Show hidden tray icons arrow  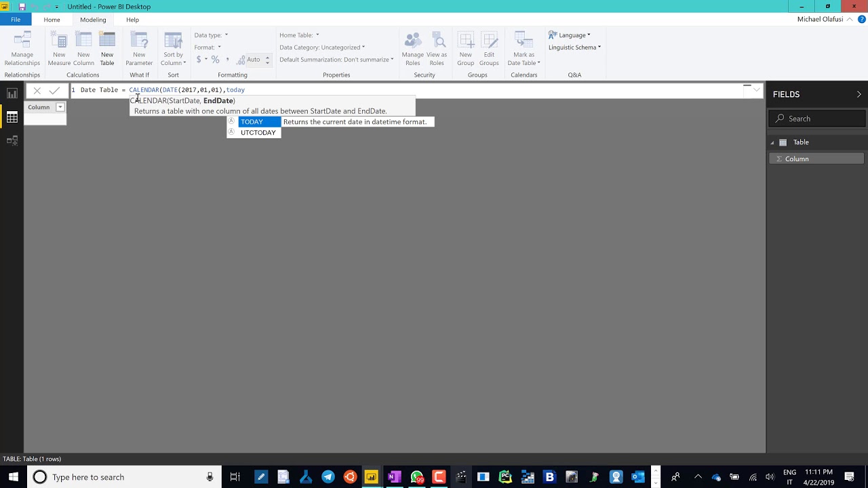(698, 477)
